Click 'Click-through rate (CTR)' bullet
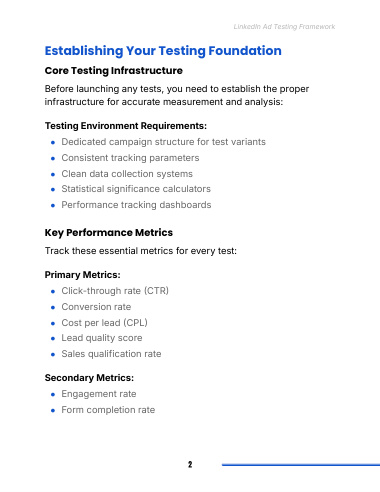Image resolution: width=380 pixels, height=492 pixels. coord(115,291)
